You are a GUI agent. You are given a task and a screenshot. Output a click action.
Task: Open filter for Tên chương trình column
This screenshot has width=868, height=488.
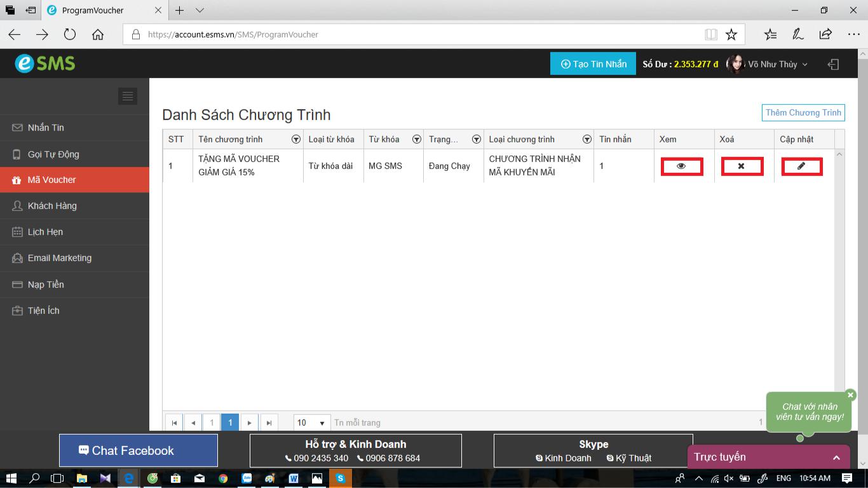[295, 139]
